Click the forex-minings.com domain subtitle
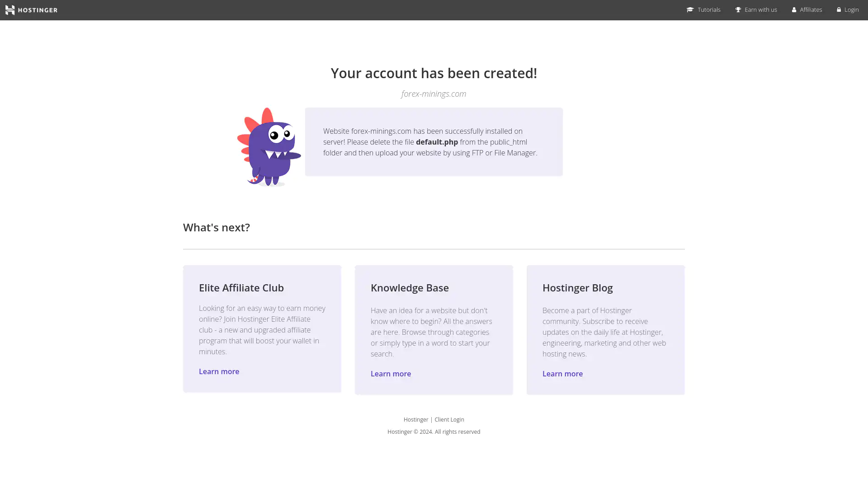The image size is (868, 488). (434, 94)
